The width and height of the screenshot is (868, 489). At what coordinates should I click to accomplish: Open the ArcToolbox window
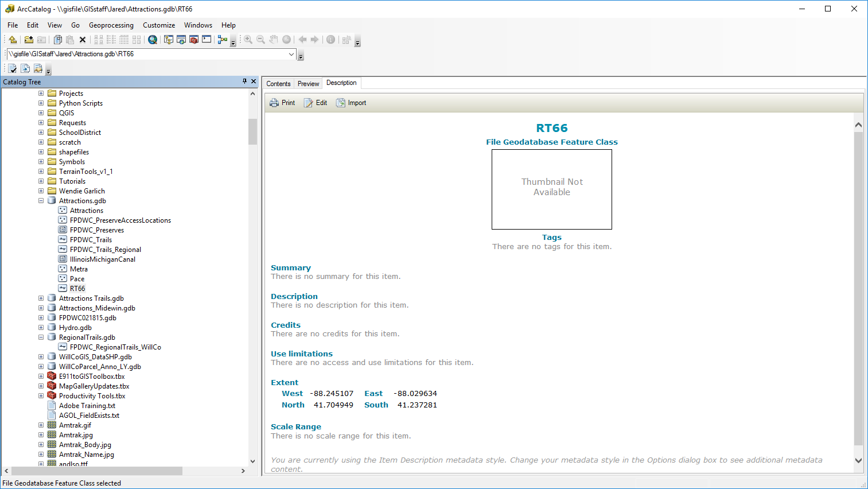coord(194,40)
